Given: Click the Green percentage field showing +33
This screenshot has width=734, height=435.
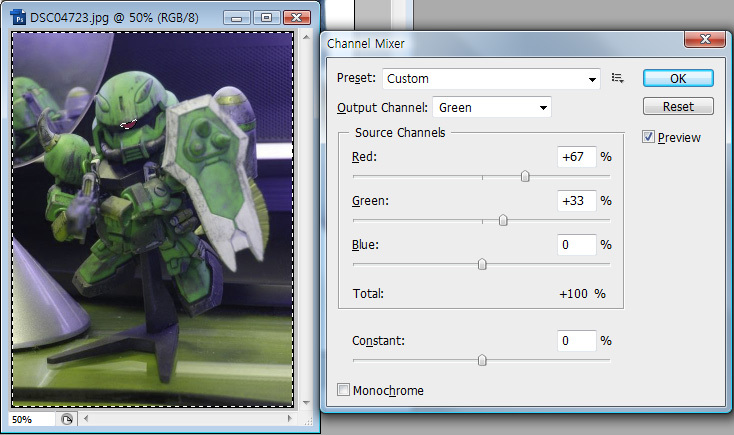Looking at the screenshot, I should click(577, 200).
